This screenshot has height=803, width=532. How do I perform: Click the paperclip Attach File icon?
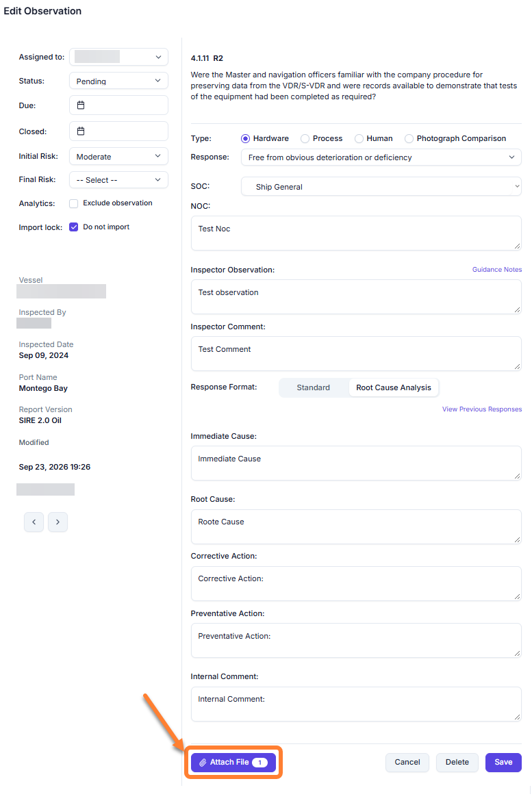tap(203, 763)
